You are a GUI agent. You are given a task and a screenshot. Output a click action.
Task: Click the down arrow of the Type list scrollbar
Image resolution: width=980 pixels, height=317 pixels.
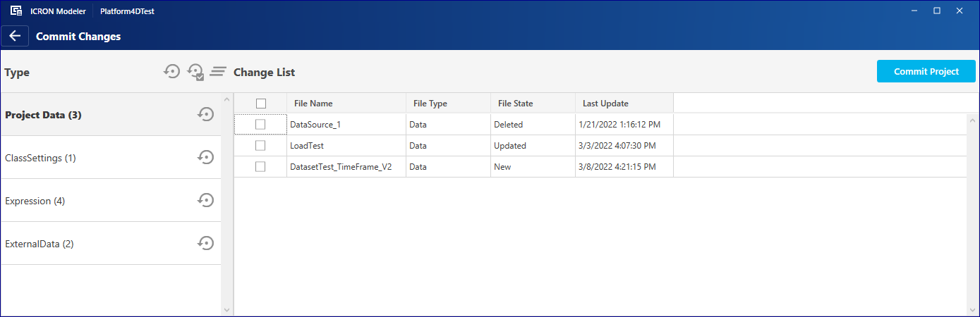tap(227, 309)
